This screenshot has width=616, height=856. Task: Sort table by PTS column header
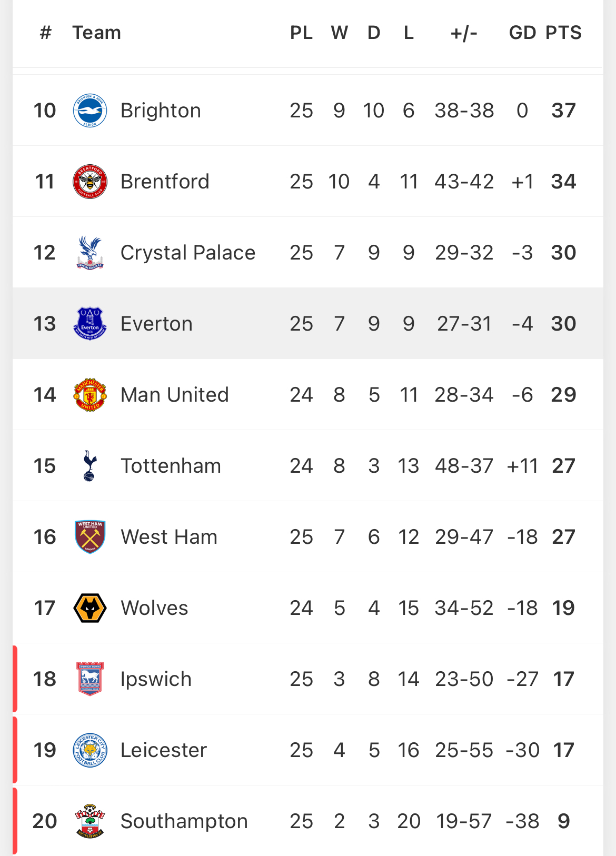563,33
